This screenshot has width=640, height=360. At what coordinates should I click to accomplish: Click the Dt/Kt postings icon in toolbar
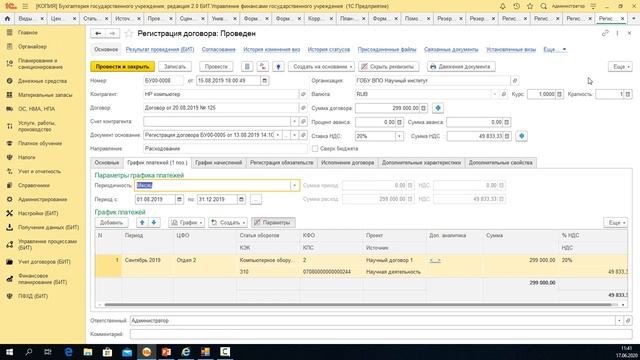(262, 67)
